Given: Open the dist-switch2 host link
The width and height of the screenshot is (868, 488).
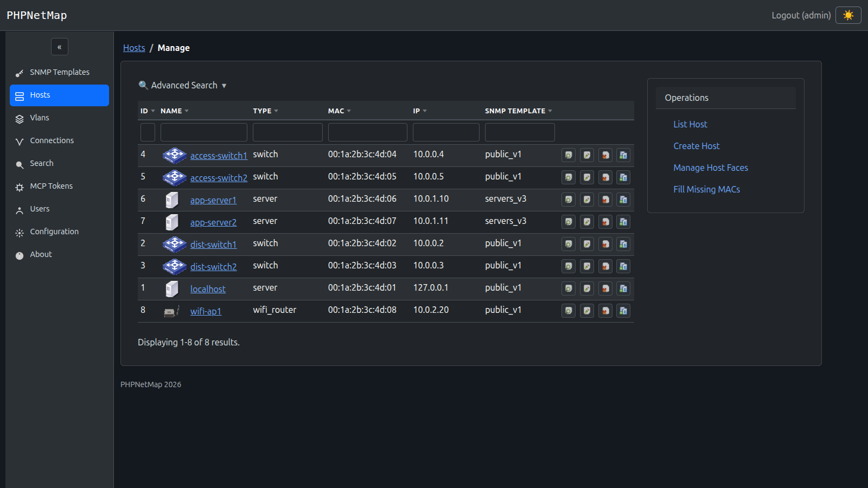Looking at the screenshot, I should (213, 267).
